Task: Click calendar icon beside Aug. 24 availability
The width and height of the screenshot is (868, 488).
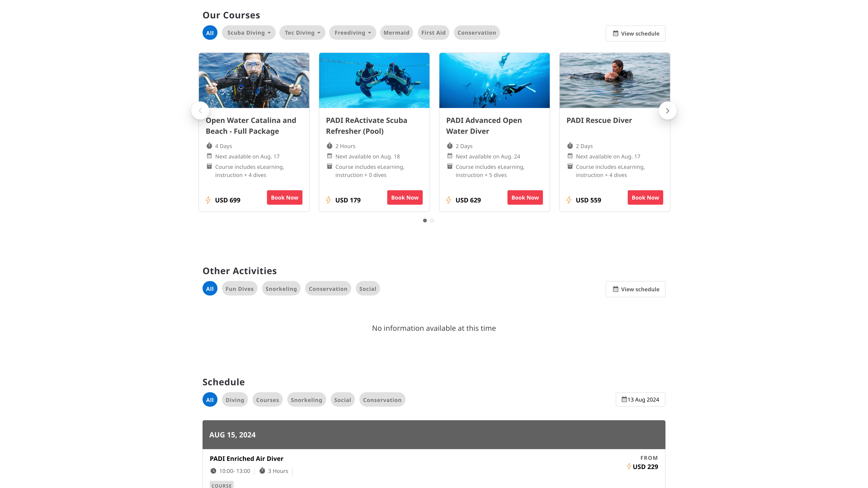Action: (450, 156)
